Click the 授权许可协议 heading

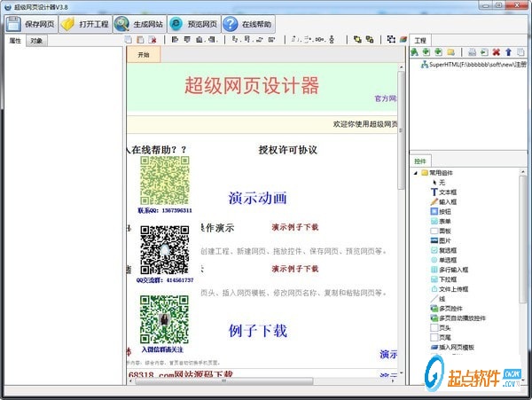pyautogui.click(x=287, y=150)
